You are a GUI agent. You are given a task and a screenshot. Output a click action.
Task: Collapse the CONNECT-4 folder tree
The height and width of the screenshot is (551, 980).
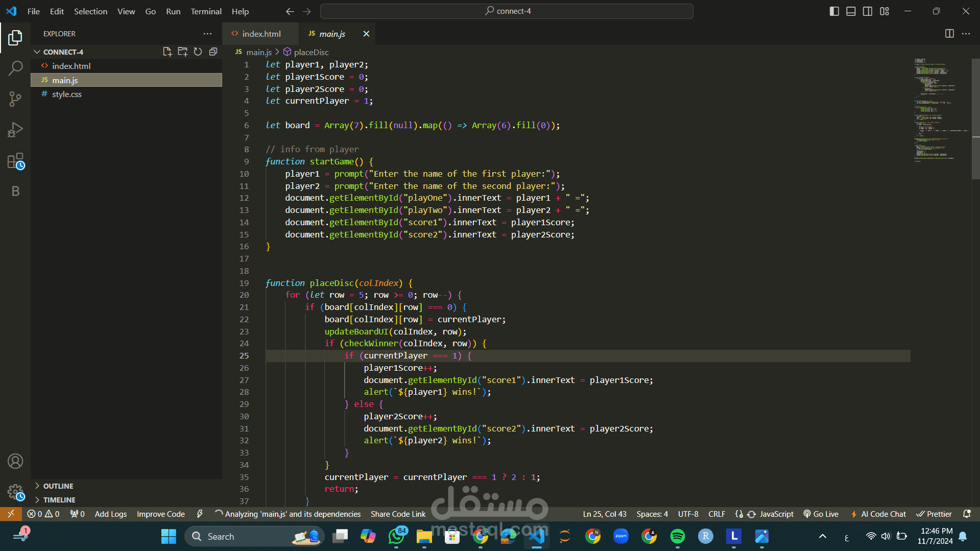[x=37, y=52]
